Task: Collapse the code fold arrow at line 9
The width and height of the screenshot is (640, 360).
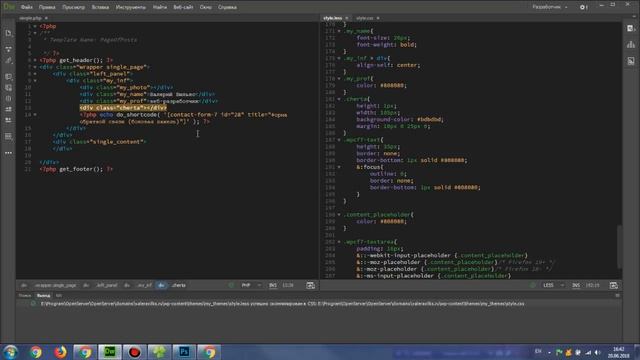Action: (x=35, y=81)
